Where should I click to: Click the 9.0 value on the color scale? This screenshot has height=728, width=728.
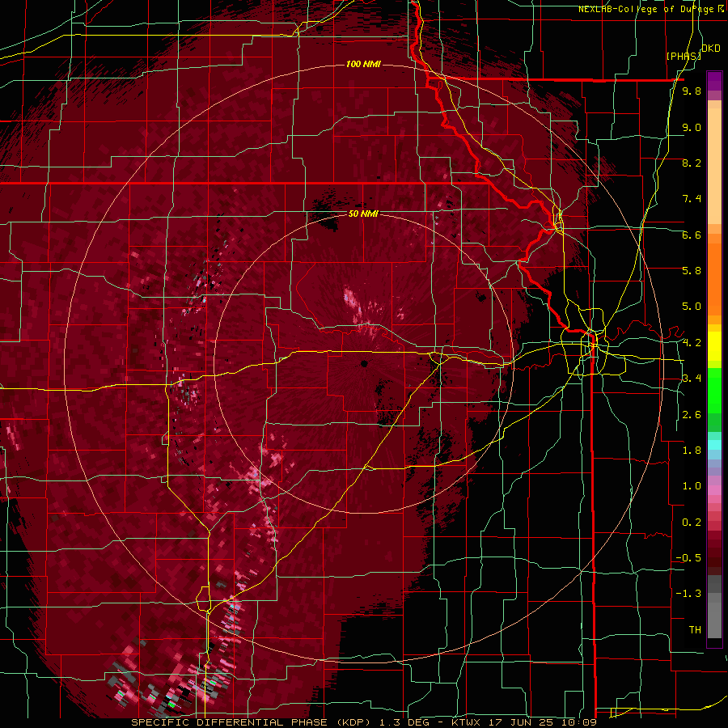coord(692,127)
